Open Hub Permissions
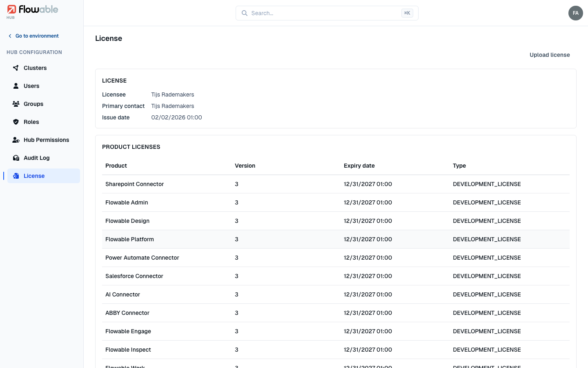Viewport: 588px width, 368px height. [44, 140]
